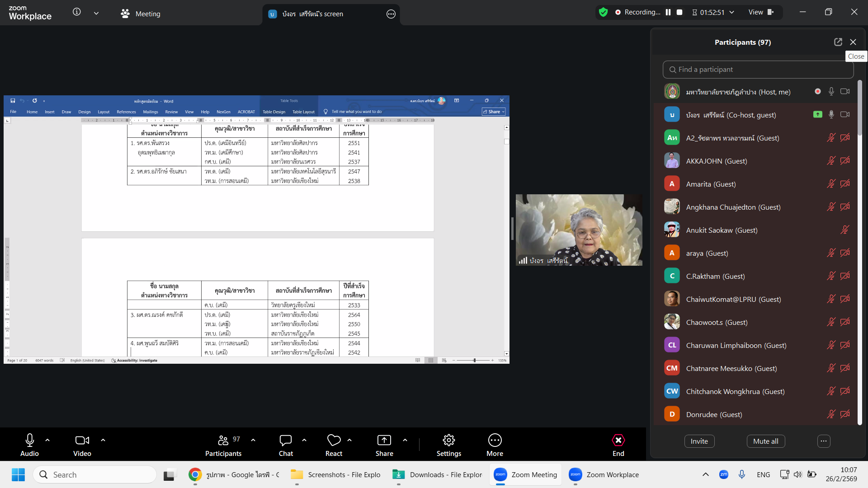Click the Find a participant field

(758, 70)
